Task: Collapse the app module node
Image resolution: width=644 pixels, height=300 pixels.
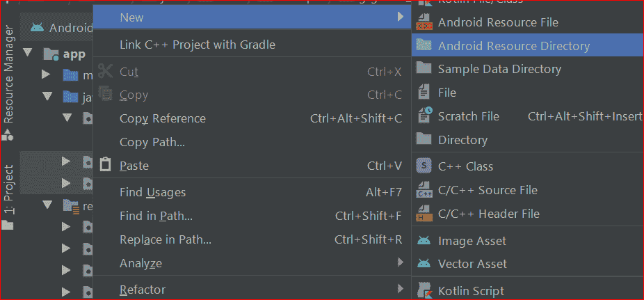Action: point(28,52)
